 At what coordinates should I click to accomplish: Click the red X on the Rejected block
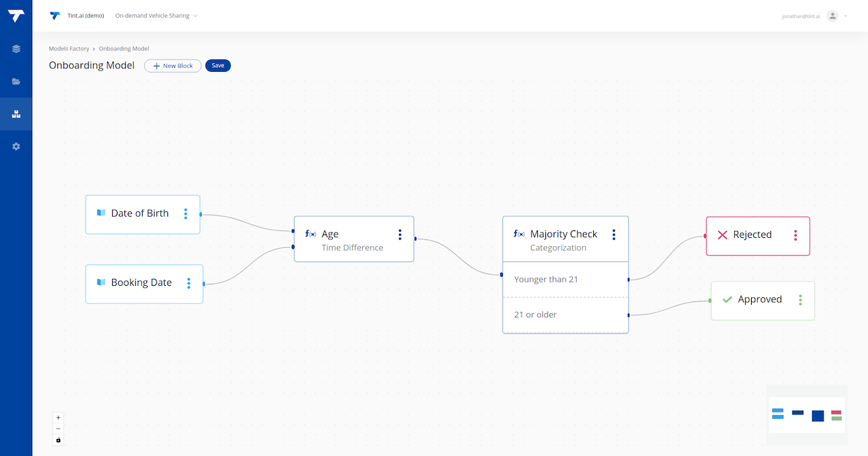(722, 235)
